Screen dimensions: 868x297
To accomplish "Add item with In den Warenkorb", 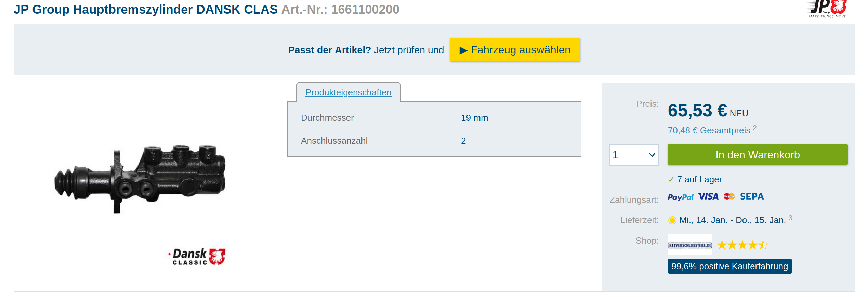I will point(757,155).
